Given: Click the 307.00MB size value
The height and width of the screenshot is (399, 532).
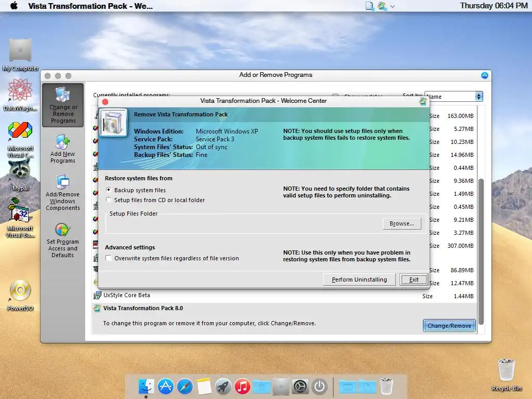Looking at the screenshot, I should (460, 246).
